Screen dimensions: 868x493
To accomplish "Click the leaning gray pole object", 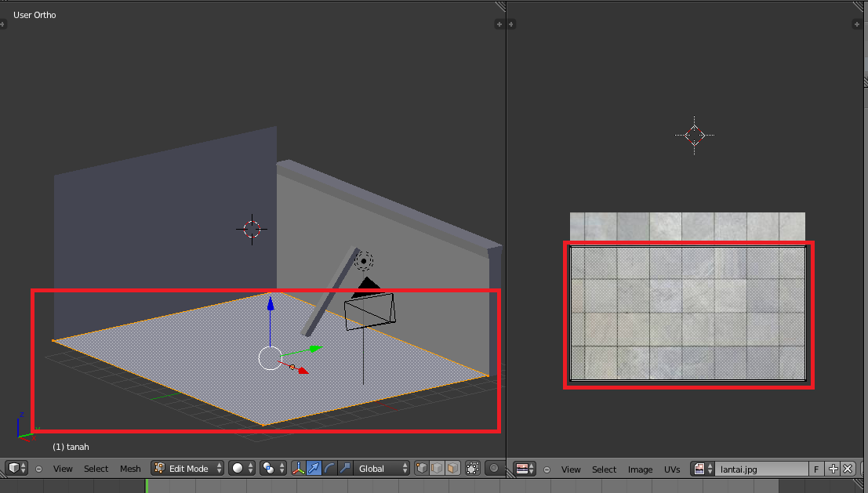I will coord(331,292).
